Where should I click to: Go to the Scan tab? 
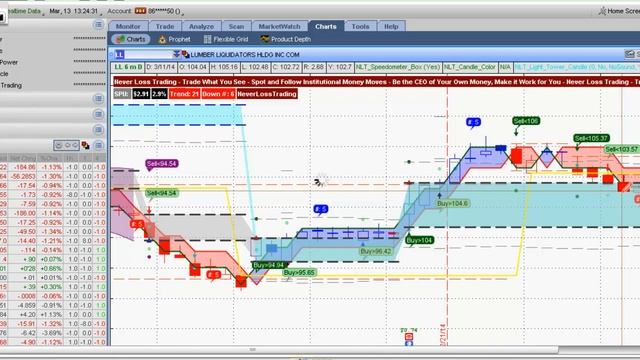point(236,26)
